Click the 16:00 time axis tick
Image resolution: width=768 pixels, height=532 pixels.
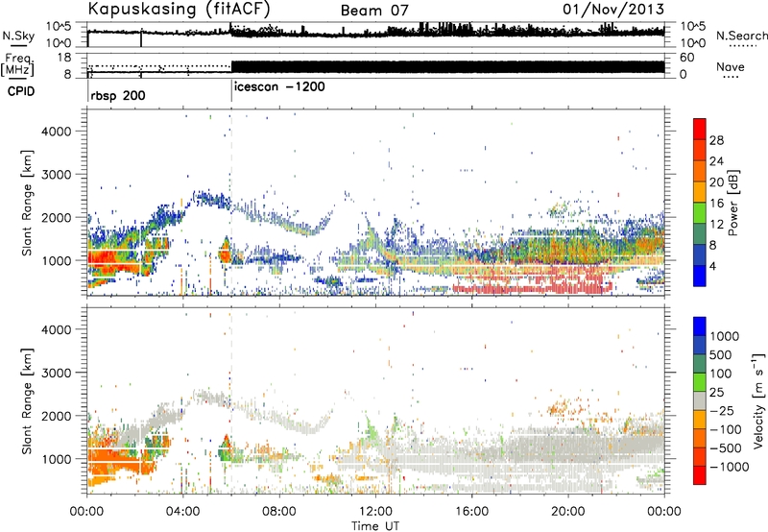(471, 512)
